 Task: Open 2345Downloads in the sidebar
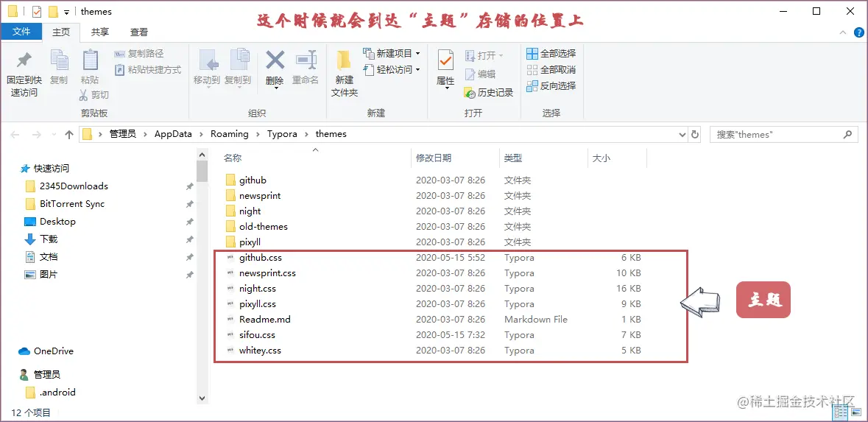(66, 186)
